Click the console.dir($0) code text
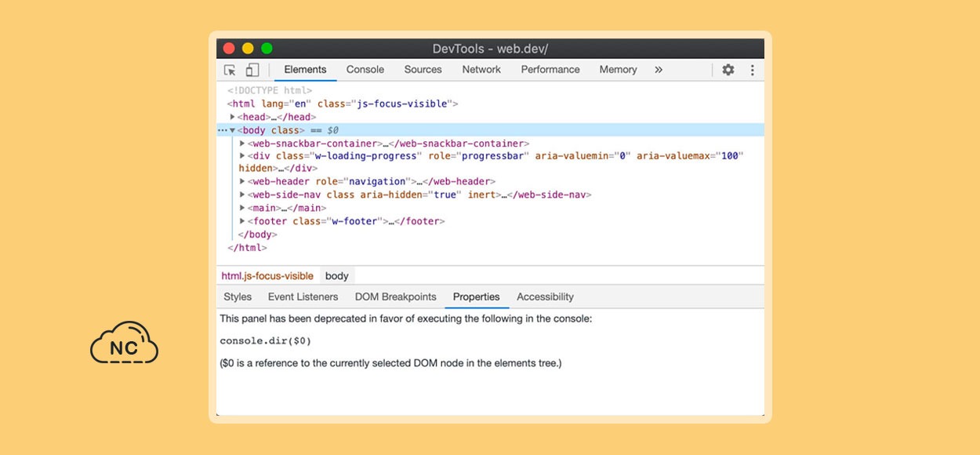 point(266,341)
